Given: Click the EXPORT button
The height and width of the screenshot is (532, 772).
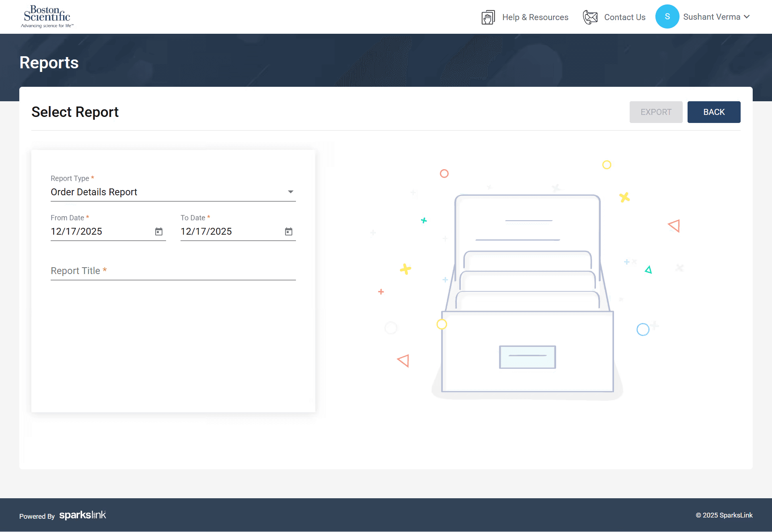Looking at the screenshot, I should [x=656, y=112].
